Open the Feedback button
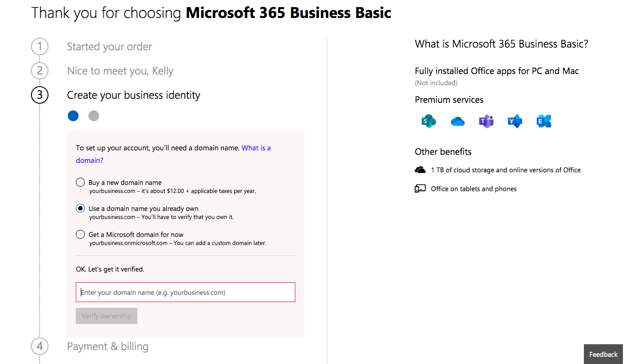Screen dimensions: 631x364 (603, 354)
